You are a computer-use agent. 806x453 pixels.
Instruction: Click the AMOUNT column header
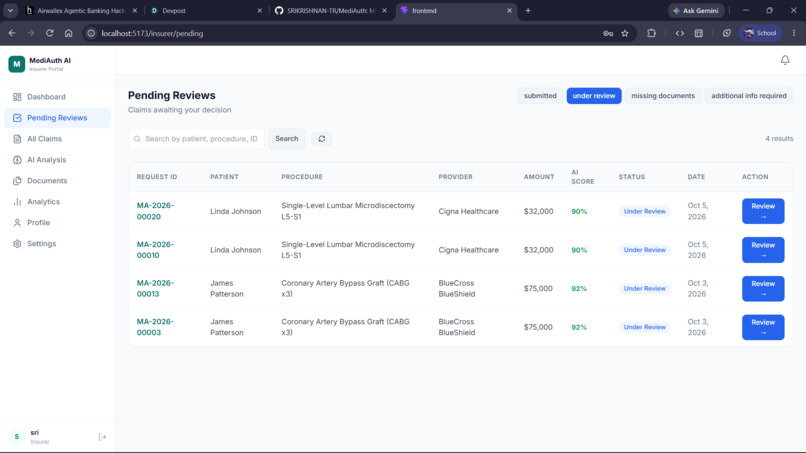pyautogui.click(x=539, y=177)
